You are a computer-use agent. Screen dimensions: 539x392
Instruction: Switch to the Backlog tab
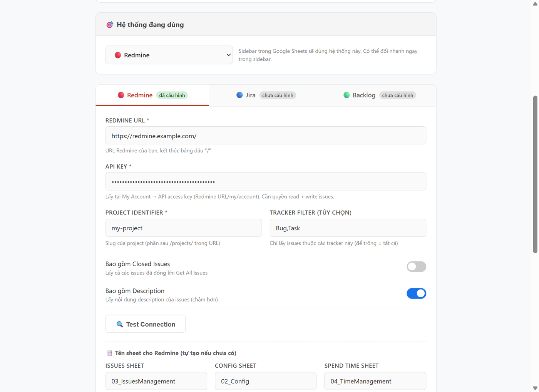pyautogui.click(x=379, y=95)
